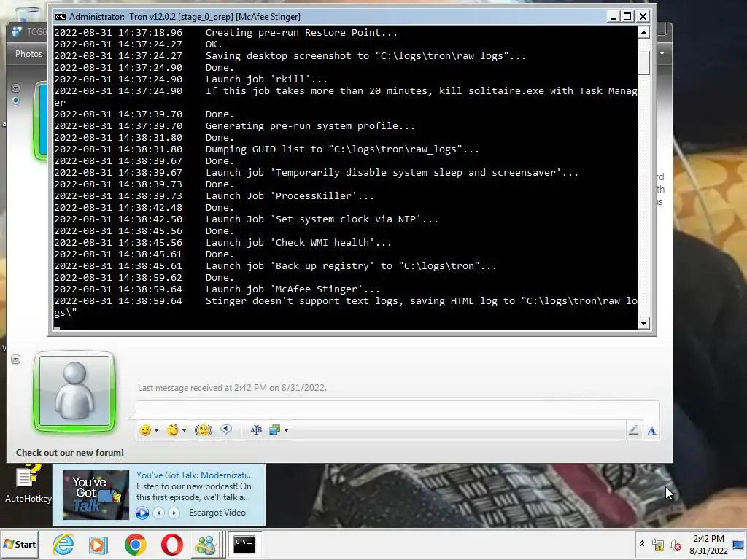The image size is (747, 560).
Task: Click the network tray icon
Action: tap(658, 545)
